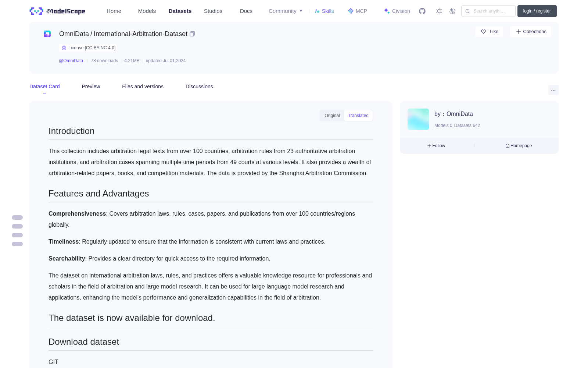
Task: Open the Files and versions tab
Action: (x=143, y=86)
